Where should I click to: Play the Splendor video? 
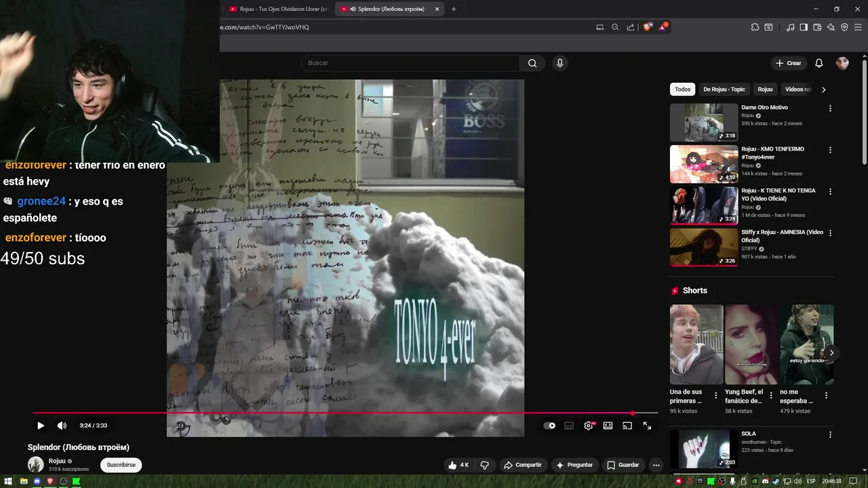(x=41, y=426)
